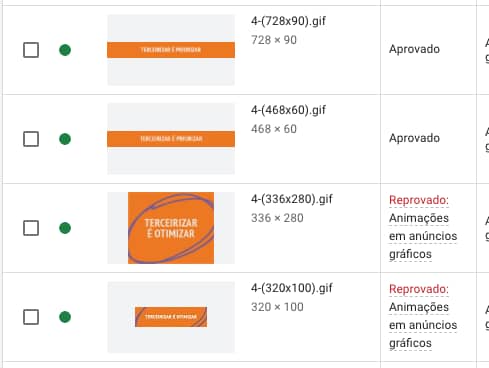Click green status dot for 4-(336x280).gif
Image resolution: width=489 pixels, height=368 pixels.
[x=65, y=228]
